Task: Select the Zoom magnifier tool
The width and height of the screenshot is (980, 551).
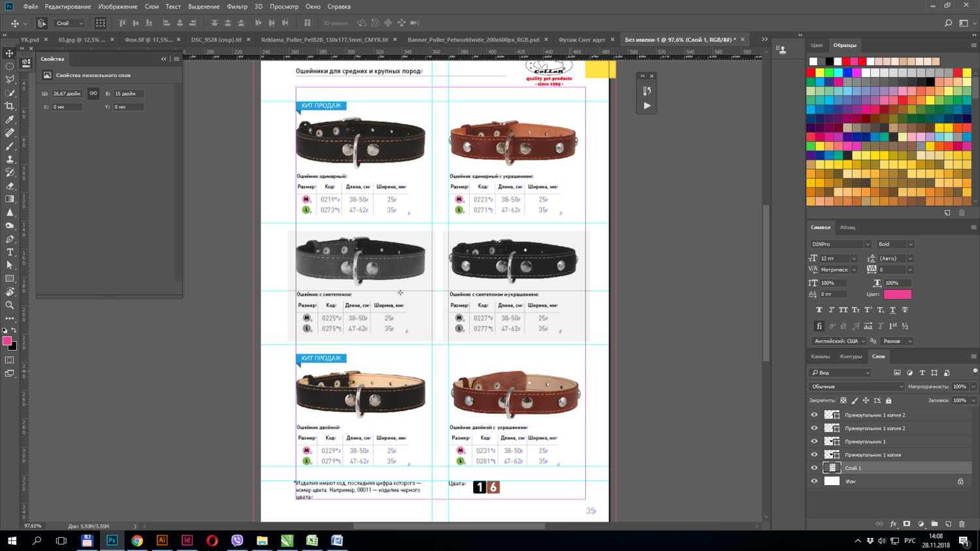Action: tap(10, 305)
